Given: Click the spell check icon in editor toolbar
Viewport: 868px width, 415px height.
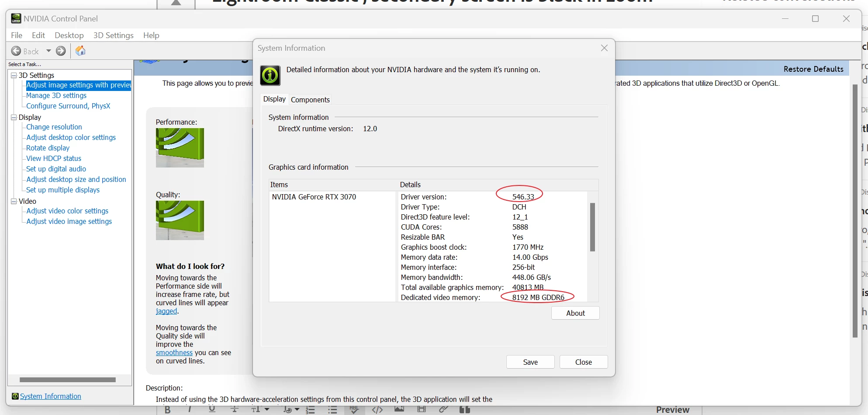Looking at the screenshot, I should pos(354,410).
